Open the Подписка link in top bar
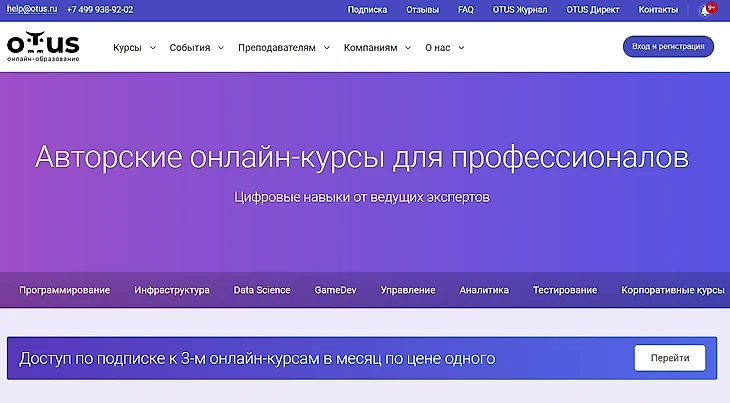730x403 pixels. [x=367, y=10]
